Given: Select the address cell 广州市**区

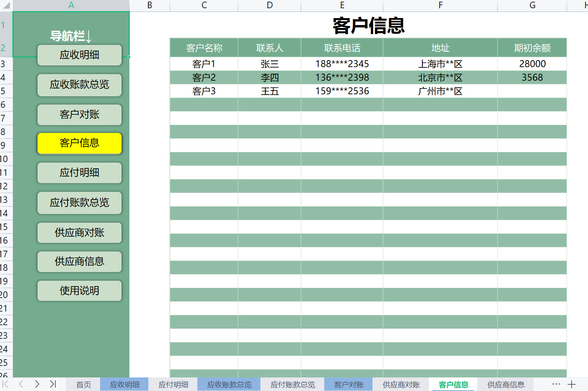Looking at the screenshot, I should [440, 91].
